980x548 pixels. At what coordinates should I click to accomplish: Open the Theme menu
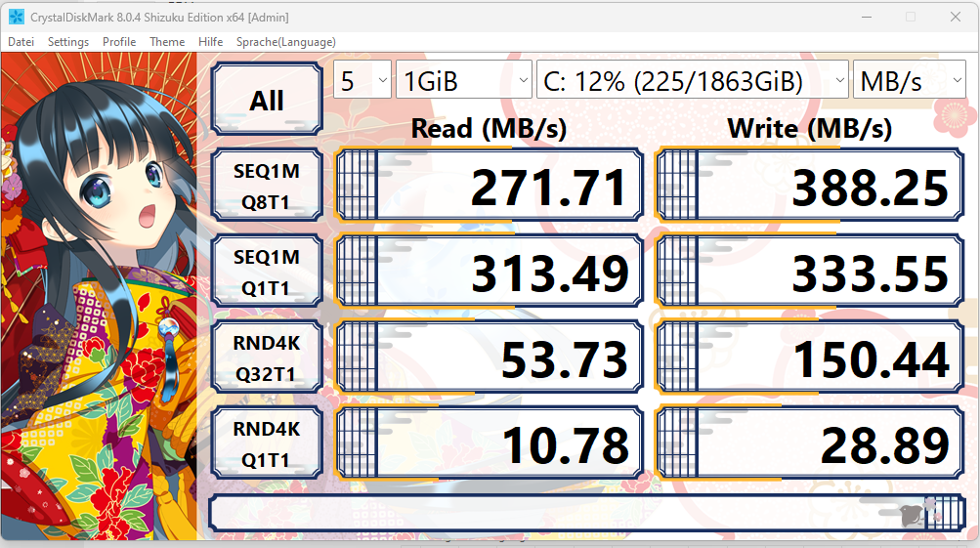tap(167, 42)
